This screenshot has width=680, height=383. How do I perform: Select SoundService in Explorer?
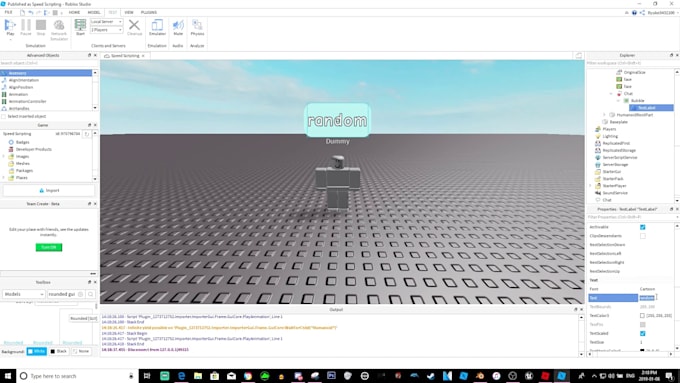click(x=615, y=193)
